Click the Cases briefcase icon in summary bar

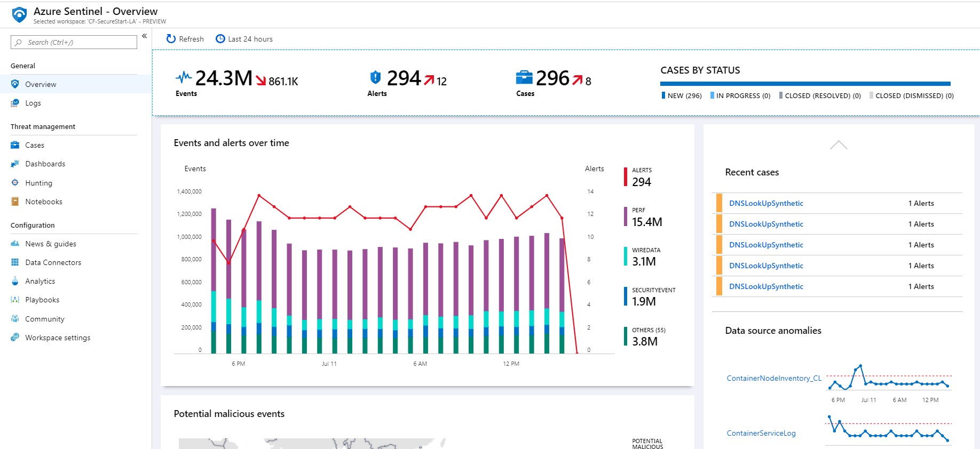[524, 77]
